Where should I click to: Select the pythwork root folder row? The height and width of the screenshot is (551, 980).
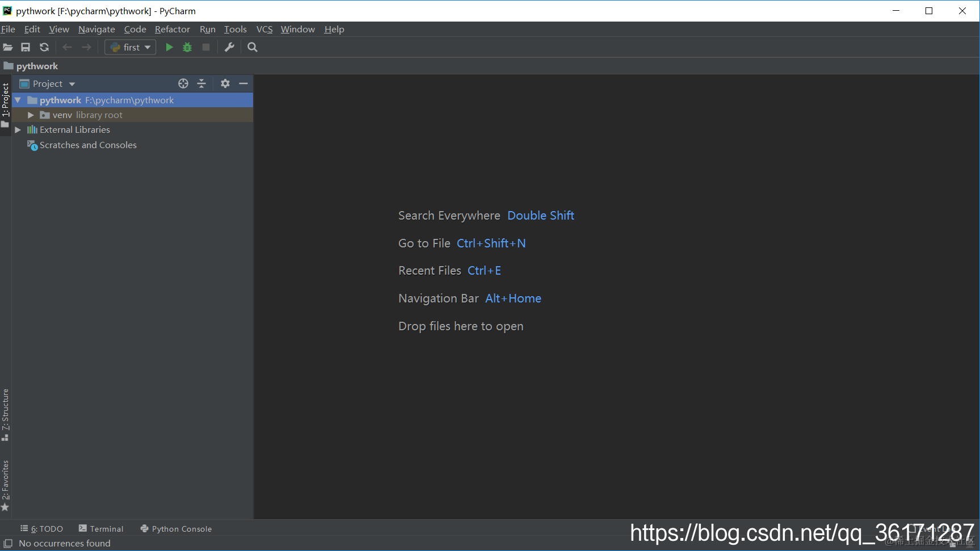[x=133, y=100]
